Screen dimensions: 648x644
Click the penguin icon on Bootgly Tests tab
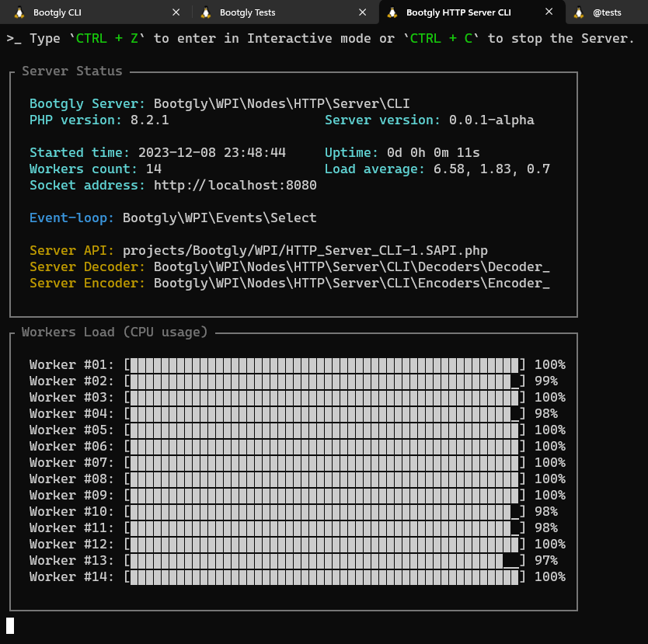[x=206, y=12]
